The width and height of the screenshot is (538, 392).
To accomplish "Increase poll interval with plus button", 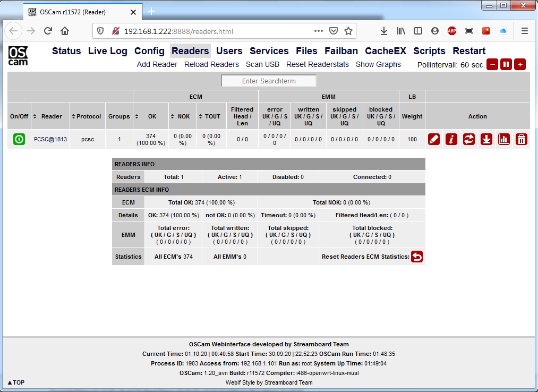I will 520,64.
